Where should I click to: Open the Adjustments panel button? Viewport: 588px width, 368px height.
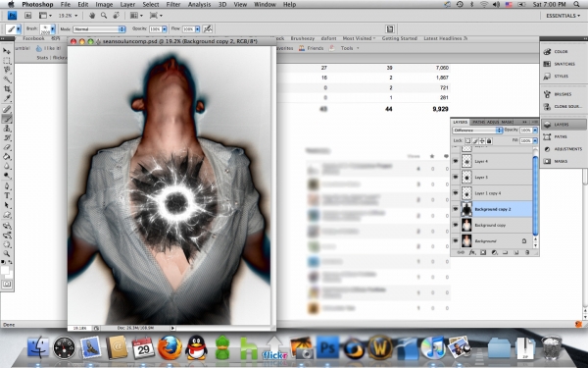[563, 149]
